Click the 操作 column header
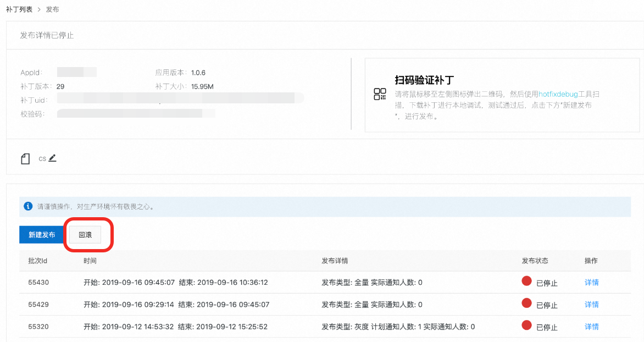 (591, 261)
